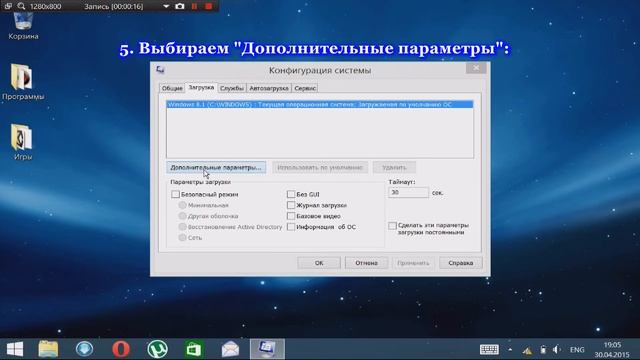640x360 pixels.
Task: Click the Справка button
Action: coord(461,263)
